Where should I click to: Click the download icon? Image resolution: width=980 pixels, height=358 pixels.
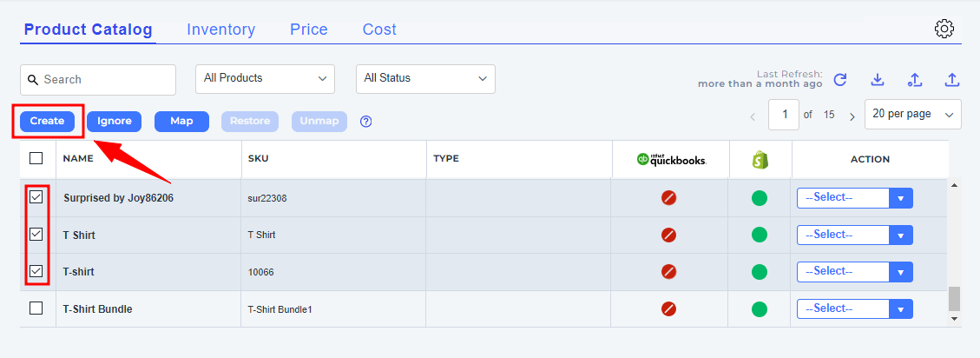(878, 80)
